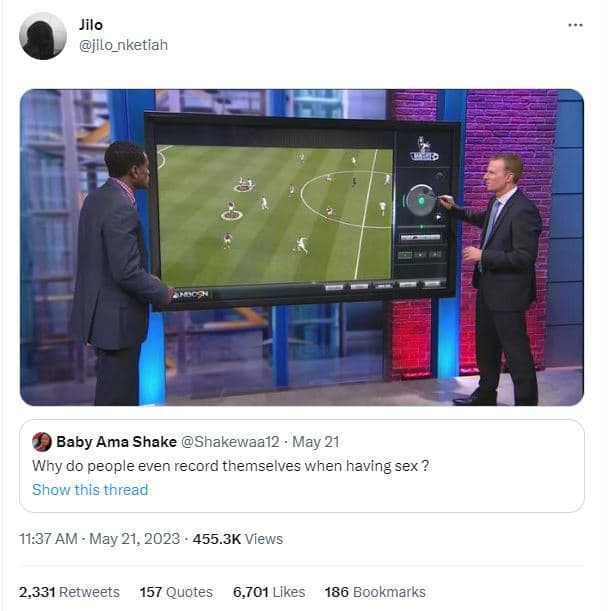
Task: Open the @jilo_nketiah handle
Action: coord(123,45)
